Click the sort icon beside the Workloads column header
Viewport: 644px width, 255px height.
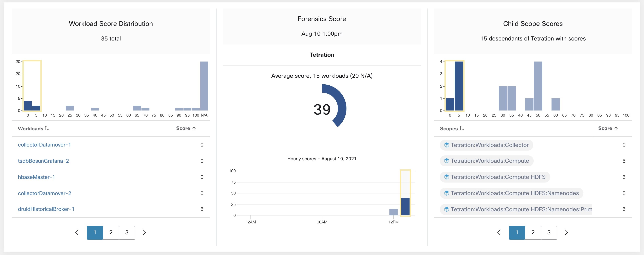pos(47,128)
